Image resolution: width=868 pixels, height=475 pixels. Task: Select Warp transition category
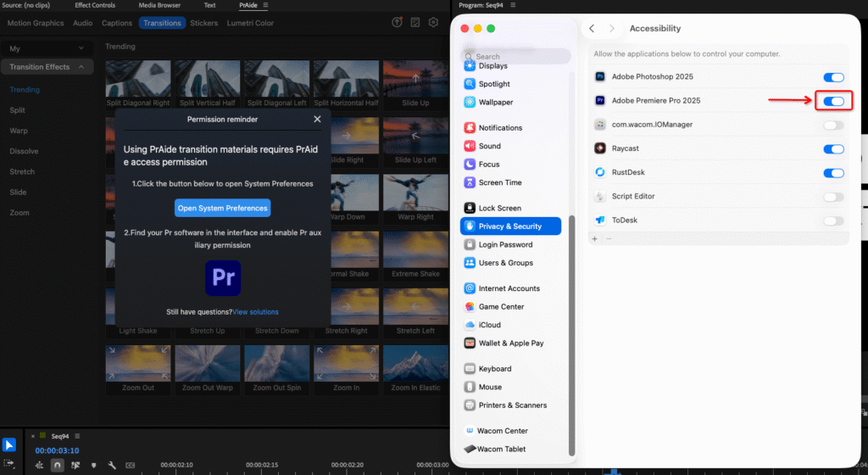19,131
